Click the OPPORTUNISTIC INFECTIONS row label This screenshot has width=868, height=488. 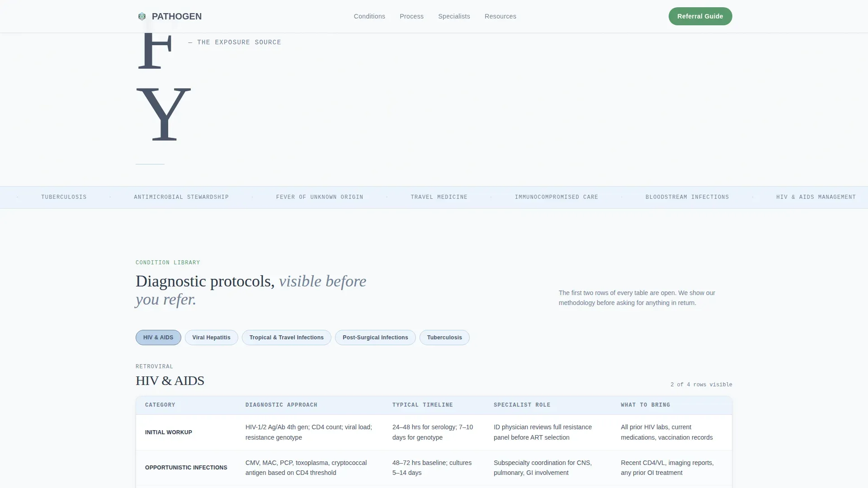click(186, 468)
